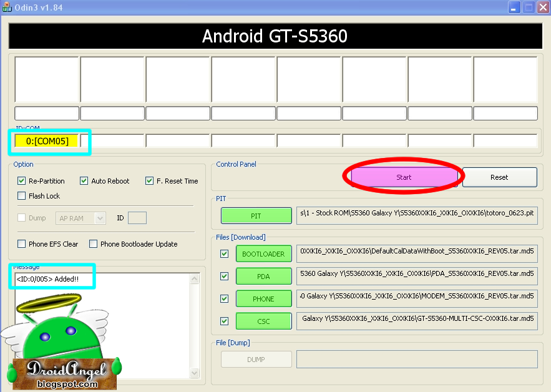Enable Phone Bootloader Update checkbox
The width and height of the screenshot is (551, 392).
click(x=93, y=243)
